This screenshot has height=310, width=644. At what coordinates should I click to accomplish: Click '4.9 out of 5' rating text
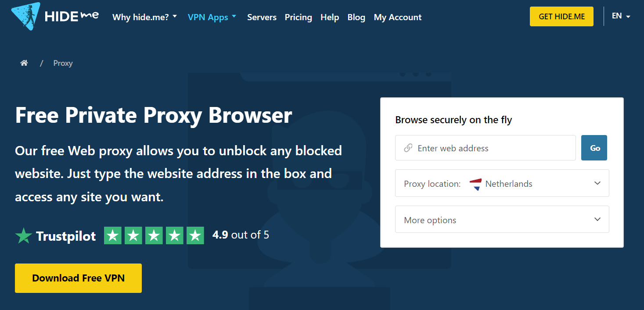pos(241,235)
